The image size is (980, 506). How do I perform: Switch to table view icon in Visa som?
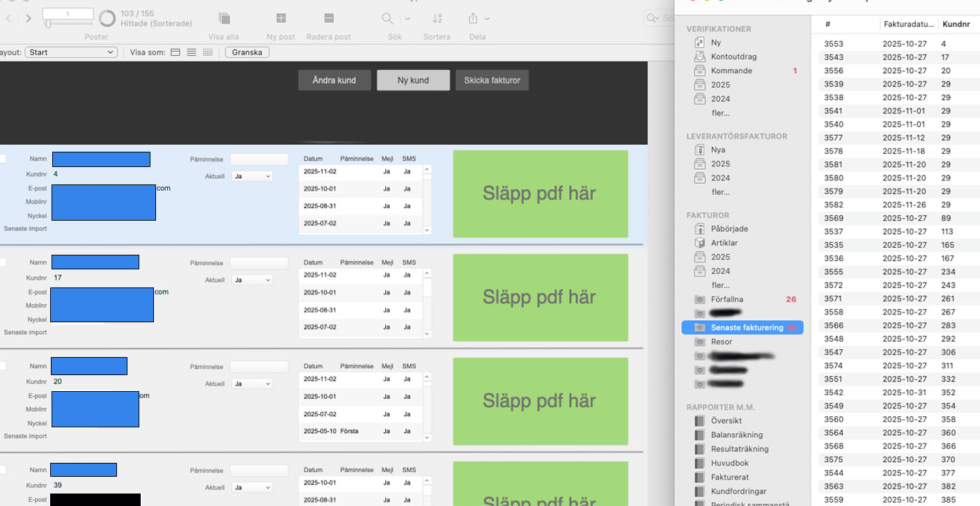tap(208, 52)
